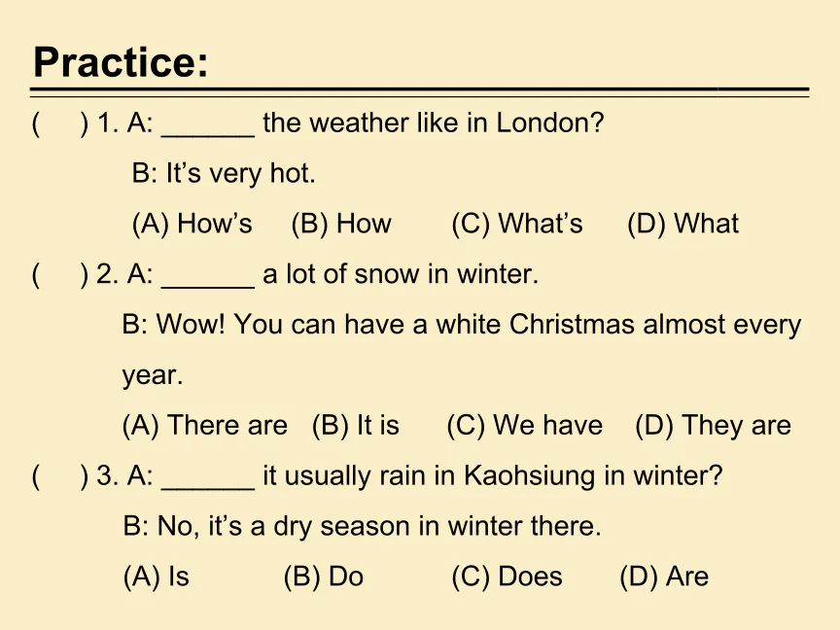The width and height of the screenshot is (840, 630).
Task: Click the answer parentheses for question 1
Action: click(x=60, y=123)
